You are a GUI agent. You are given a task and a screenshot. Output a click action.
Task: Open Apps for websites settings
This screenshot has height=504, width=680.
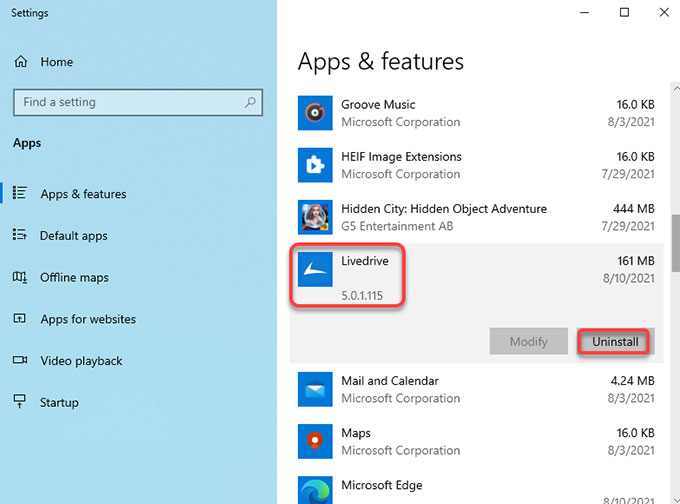tap(88, 319)
